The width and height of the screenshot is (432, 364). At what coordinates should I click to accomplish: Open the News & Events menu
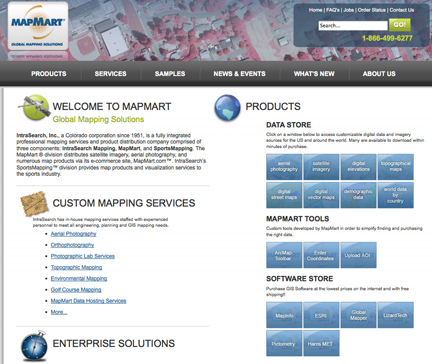pyautogui.click(x=239, y=74)
